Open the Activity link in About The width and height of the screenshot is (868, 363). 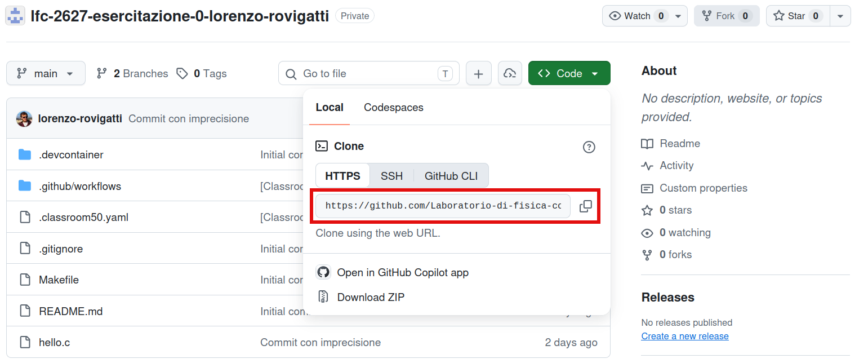(x=676, y=166)
